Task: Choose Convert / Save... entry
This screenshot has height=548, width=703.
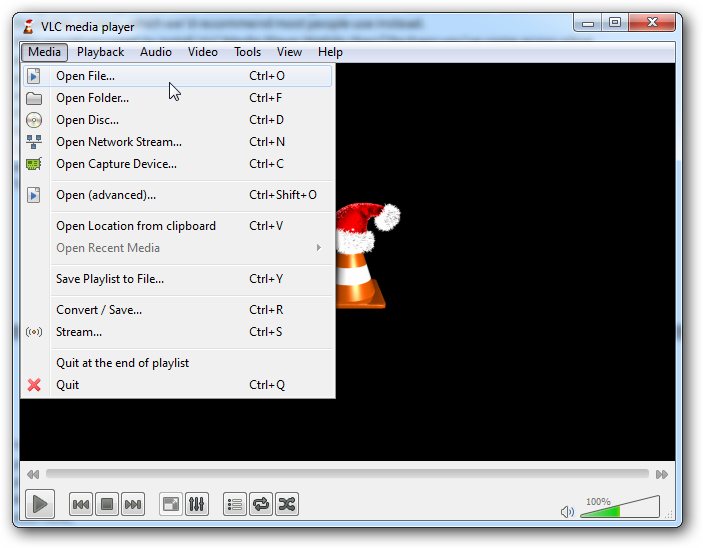Action: 178,309
